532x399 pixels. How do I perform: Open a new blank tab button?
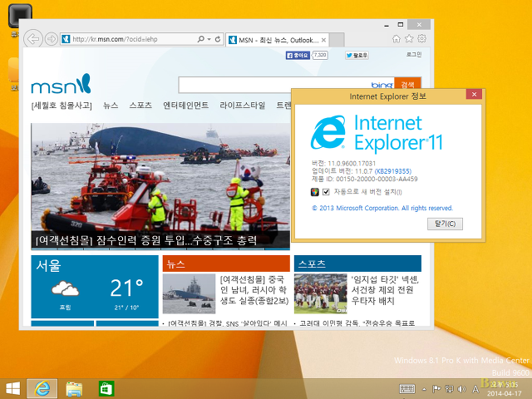tap(337, 40)
